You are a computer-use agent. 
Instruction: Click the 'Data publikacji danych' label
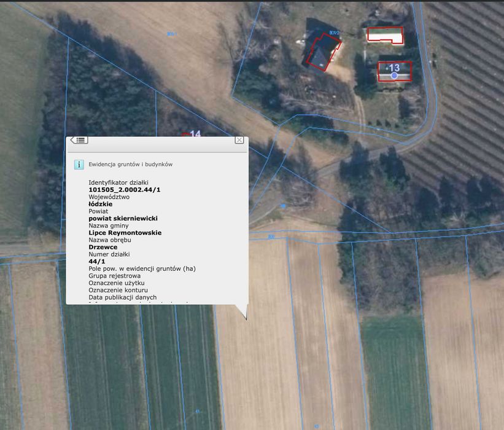click(123, 297)
